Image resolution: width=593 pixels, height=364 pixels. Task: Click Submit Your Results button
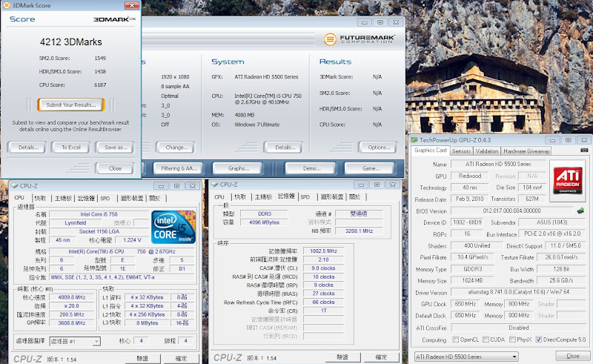70,105
